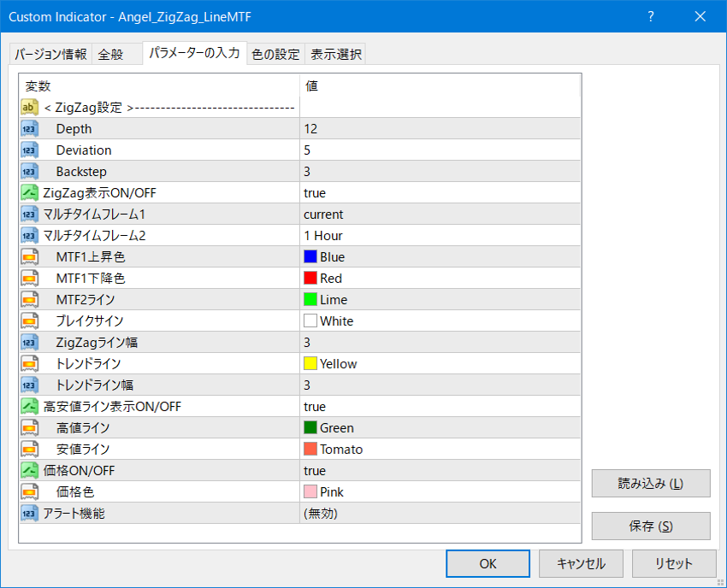Toggle the 価格ON/OFF true value

440,470
